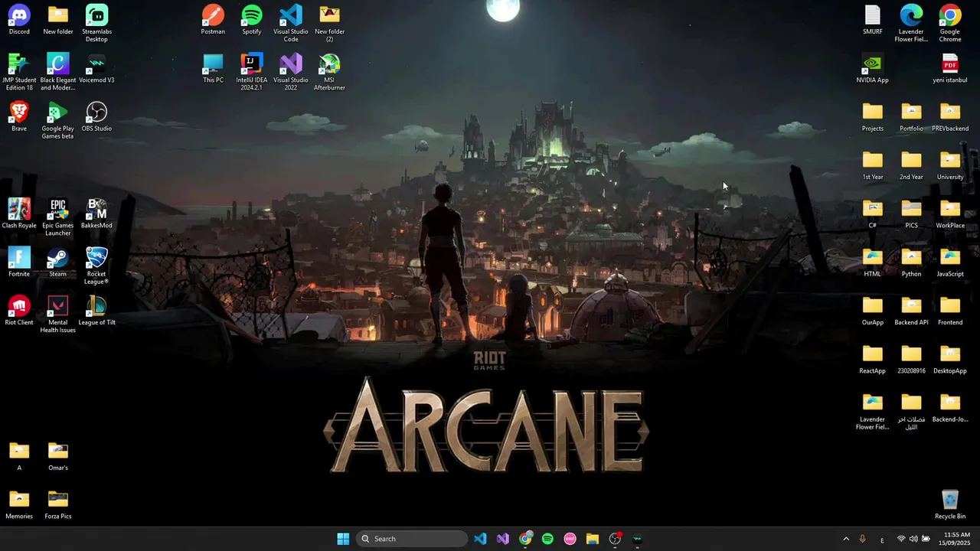Select the NVIDIA App desktop icon
Image resolution: width=980 pixels, height=551 pixels.
click(x=873, y=68)
